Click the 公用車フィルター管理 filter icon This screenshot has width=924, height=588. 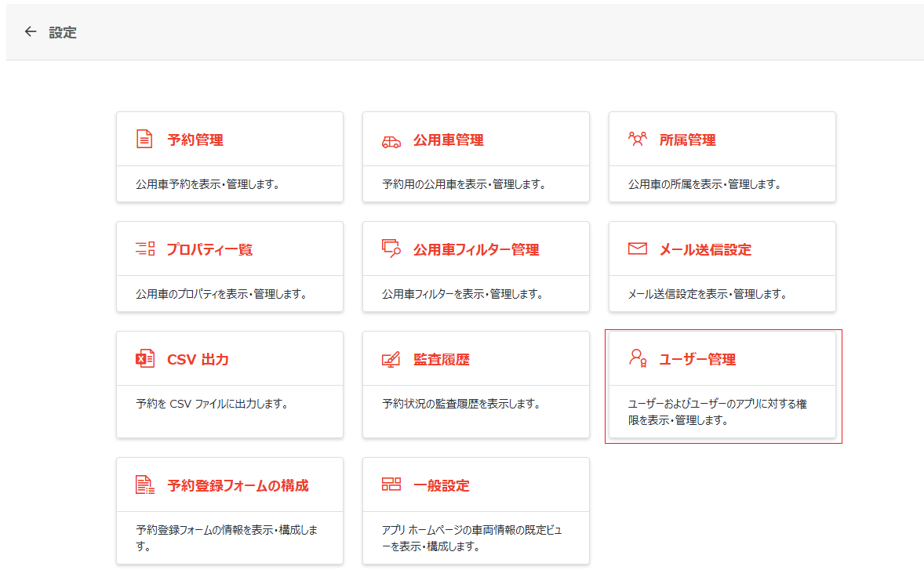pos(391,249)
